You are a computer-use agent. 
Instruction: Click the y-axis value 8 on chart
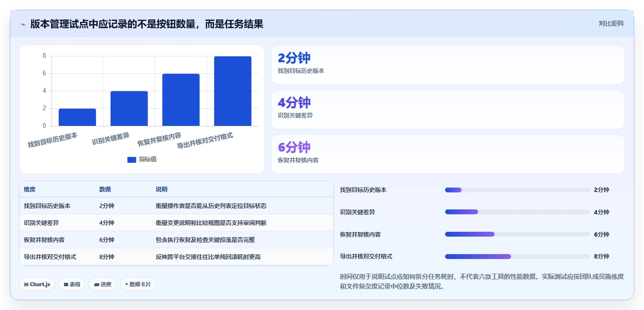[44, 56]
